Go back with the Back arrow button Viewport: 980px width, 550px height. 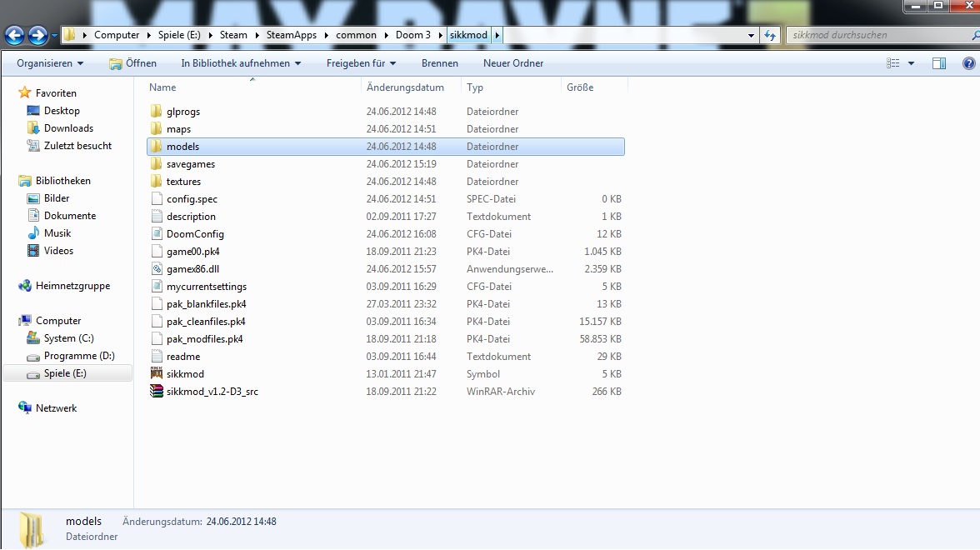point(15,35)
